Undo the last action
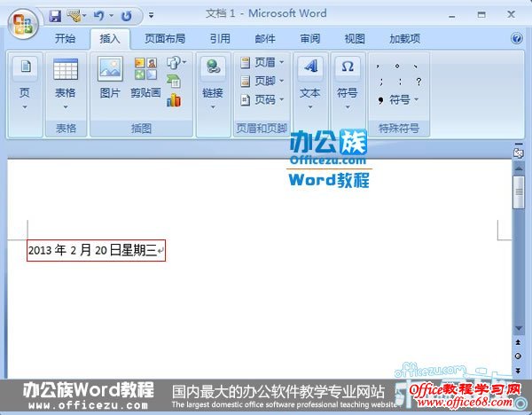The image size is (532, 415). click(98, 16)
